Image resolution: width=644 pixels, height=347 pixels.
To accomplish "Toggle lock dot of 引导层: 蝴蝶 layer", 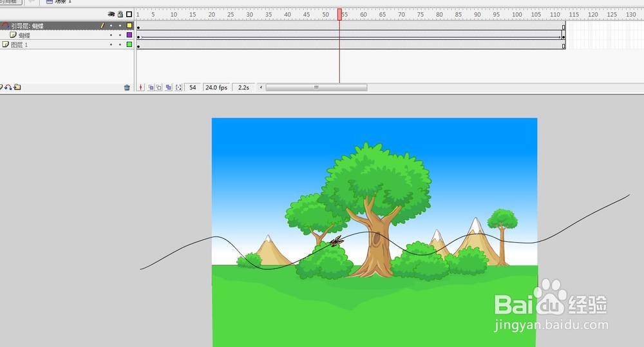I will pos(120,26).
